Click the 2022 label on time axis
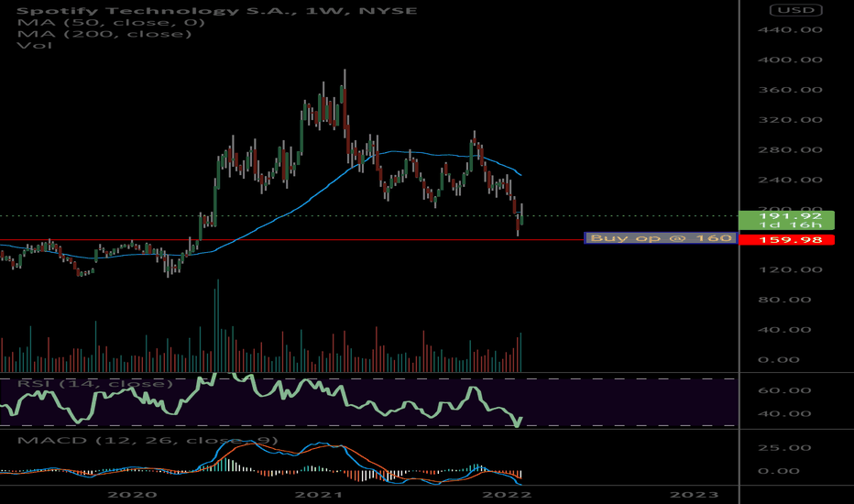Viewport: 854px width, 504px height. (x=507, y=495)
